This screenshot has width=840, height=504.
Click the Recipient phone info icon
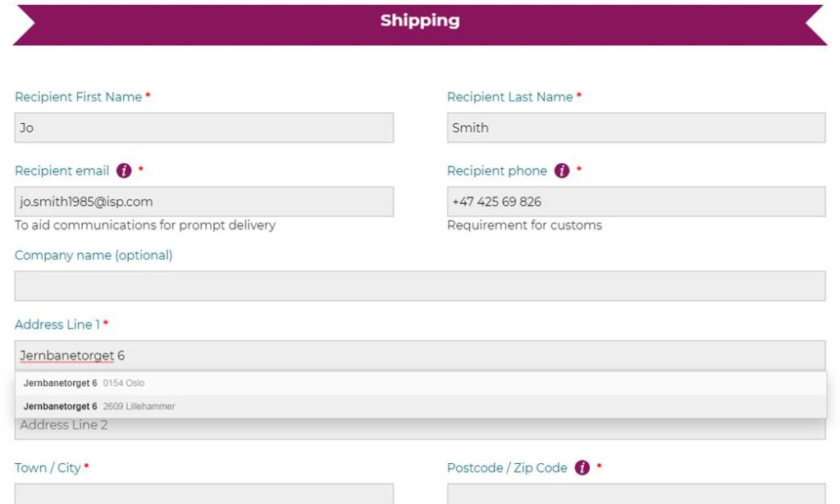click(561, 170)
